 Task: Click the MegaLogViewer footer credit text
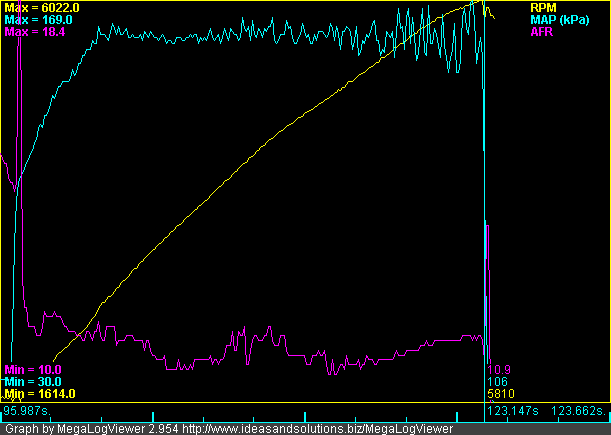pyautogui.click(x=229, y=429)
